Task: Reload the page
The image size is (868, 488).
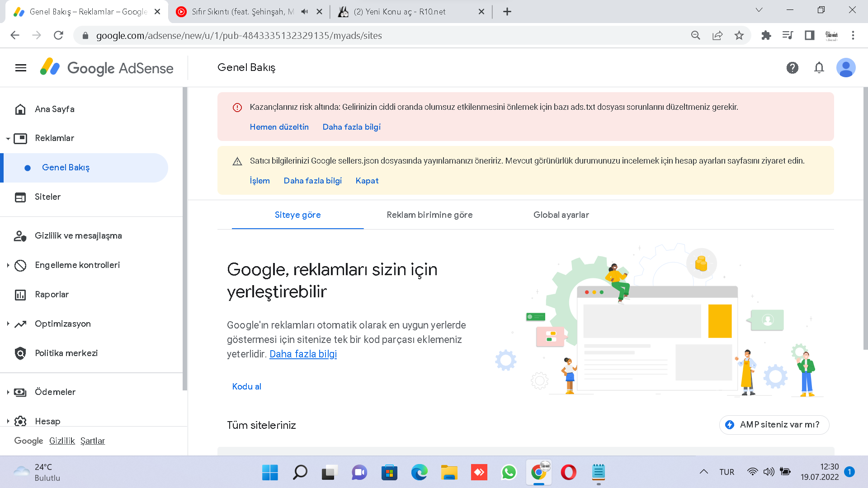Action: 58,35
